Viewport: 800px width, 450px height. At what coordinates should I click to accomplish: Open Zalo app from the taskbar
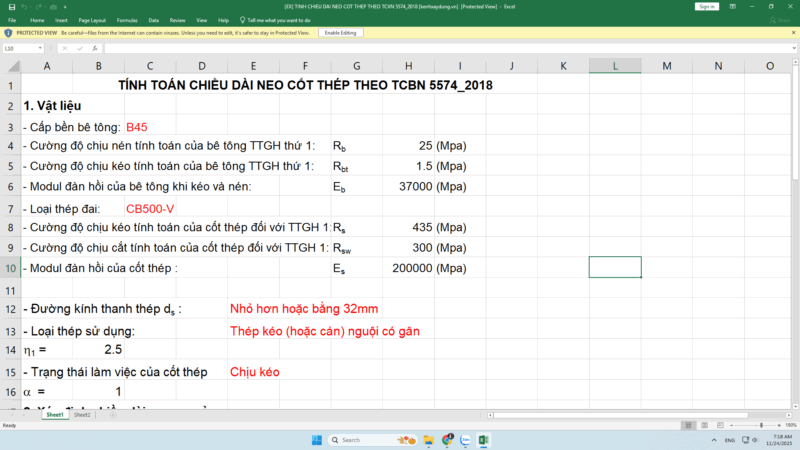[x=465, y=440]
